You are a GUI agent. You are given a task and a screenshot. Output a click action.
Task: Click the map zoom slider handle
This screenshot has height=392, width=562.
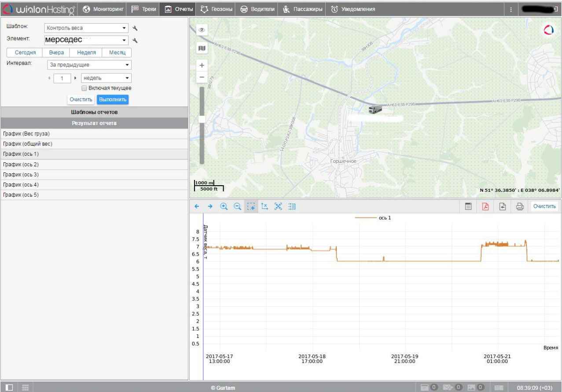click(202, 119)
